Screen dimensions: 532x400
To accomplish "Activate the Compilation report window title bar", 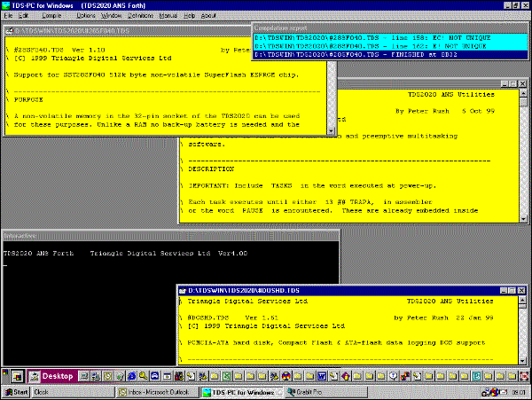I will 390,28.
